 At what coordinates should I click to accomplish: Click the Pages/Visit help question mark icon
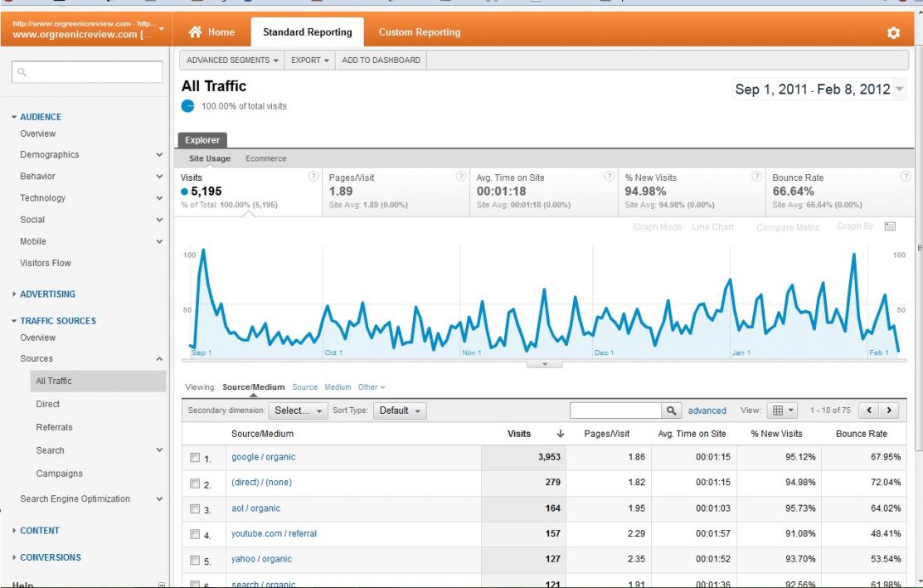coord(461,176)
